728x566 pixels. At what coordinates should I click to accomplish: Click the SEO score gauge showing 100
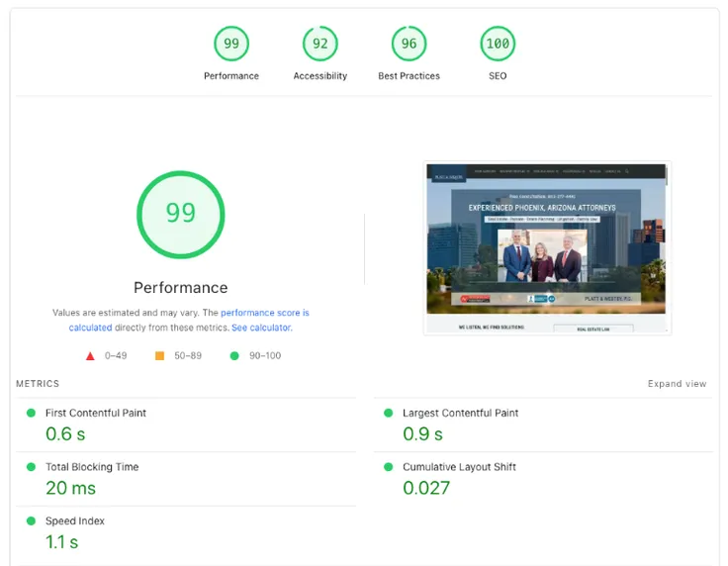click(x=498, y=44)
